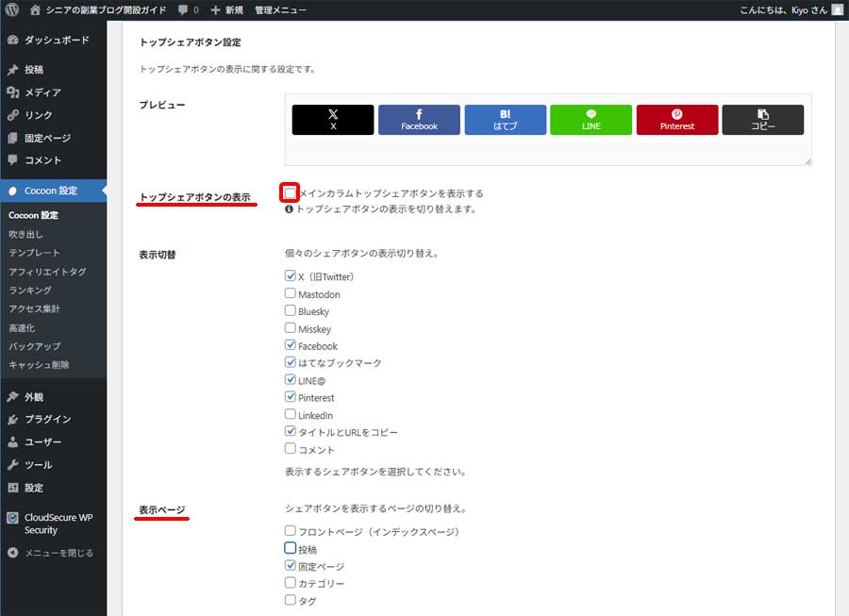Uncheck the 固定ページ display page checkbox
The image size is (849, 616).
pyautogui.click(x=291, y=566)
